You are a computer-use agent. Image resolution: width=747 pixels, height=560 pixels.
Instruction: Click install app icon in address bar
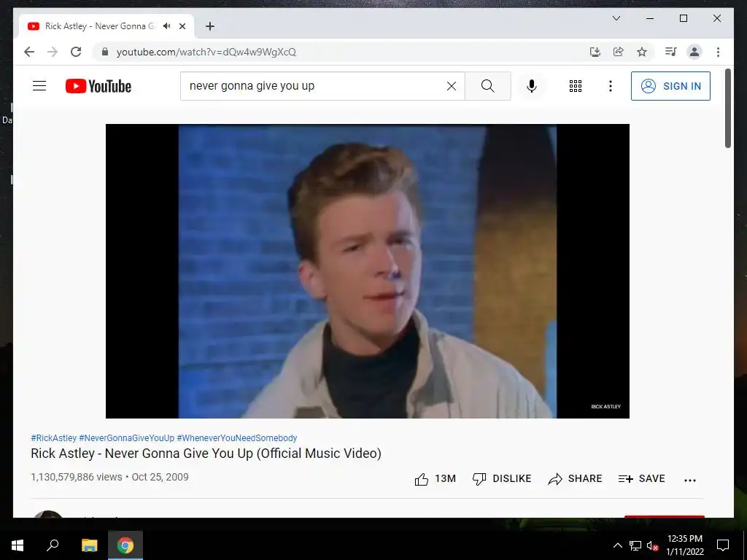pyautogui.click(x=595, y=52)
